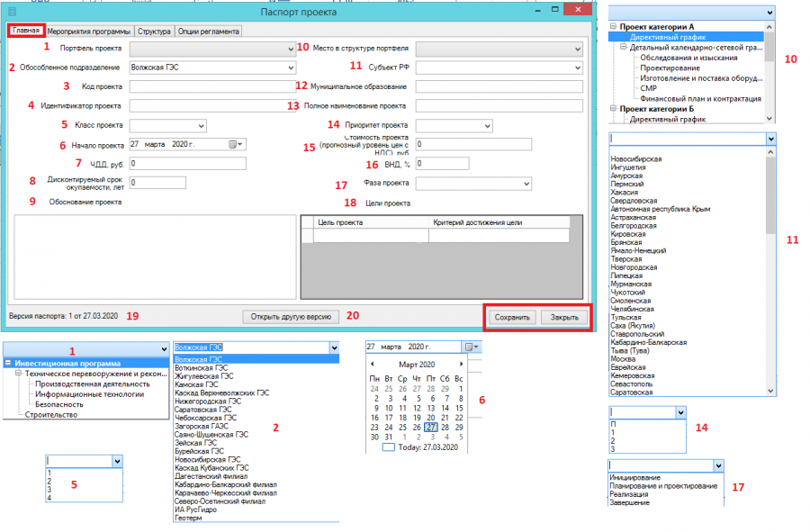Click the Сохранить button
This screenshot has height=532, width=810.
512,317
